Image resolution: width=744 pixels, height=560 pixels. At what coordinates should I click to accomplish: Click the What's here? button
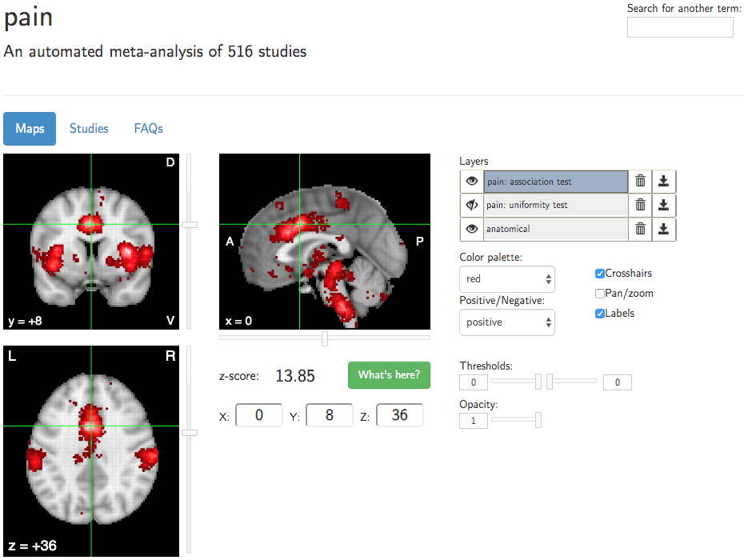389,375
